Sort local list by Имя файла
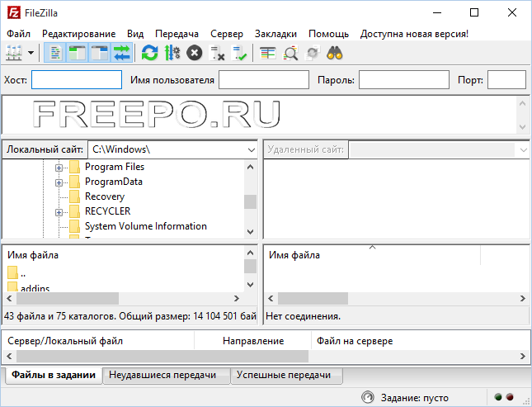532x407 pixels. point(33,255)
